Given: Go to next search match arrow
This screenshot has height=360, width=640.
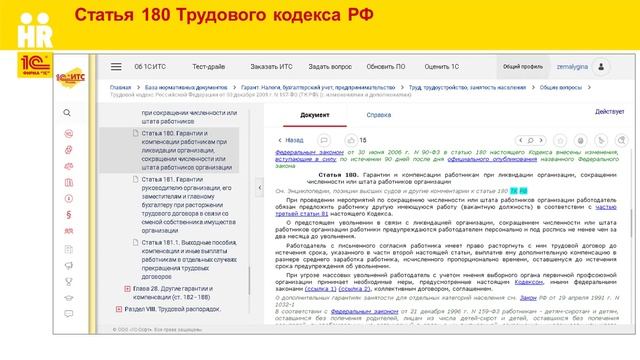Looking at the screenshot, I should click(541, 140).
